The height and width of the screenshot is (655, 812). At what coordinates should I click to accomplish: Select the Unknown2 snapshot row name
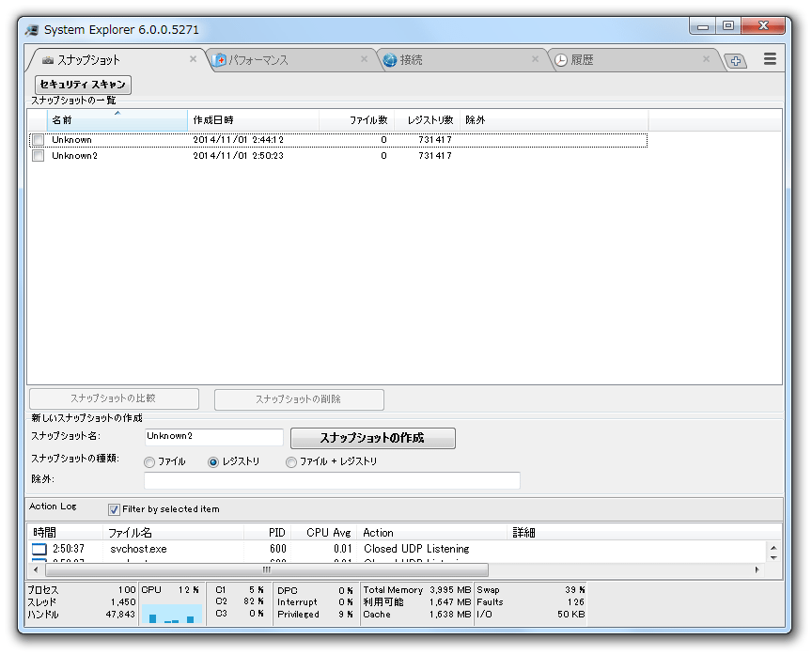[74, 155]
